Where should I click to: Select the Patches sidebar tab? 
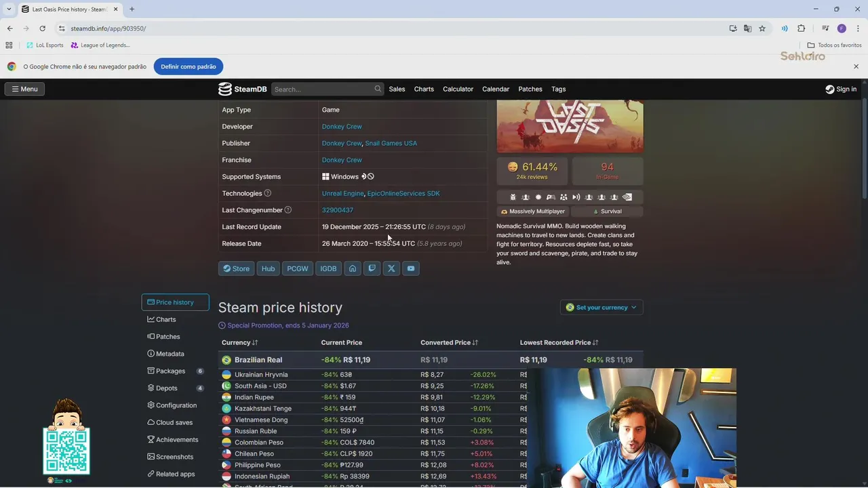[x=175, y=336]
